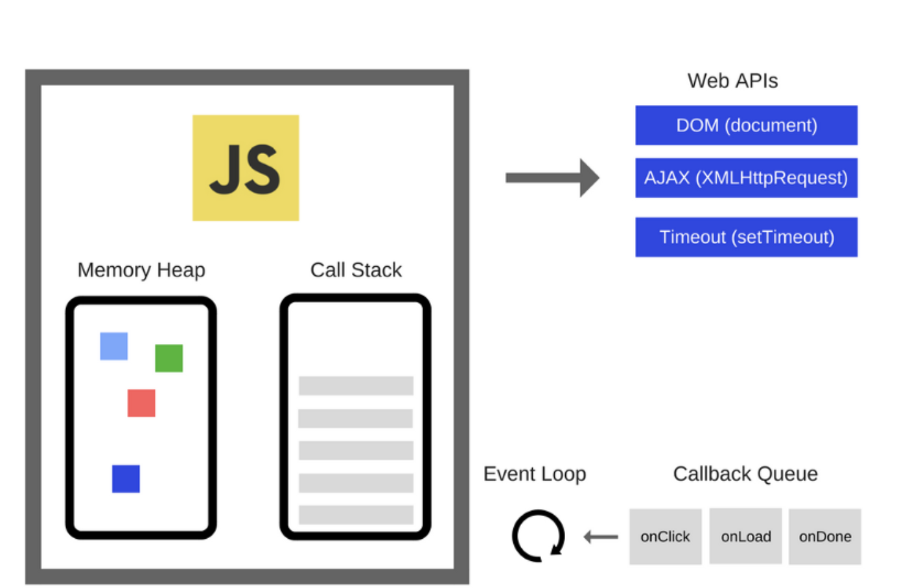Click the onLoad callback box
Screen dimensions: 897x588
click(745, 536)
